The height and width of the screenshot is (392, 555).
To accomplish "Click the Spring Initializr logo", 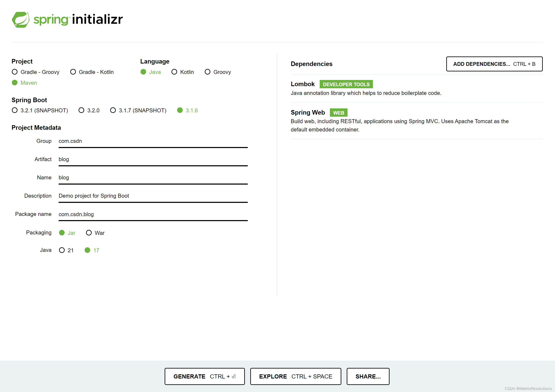I will pos(67,20).
